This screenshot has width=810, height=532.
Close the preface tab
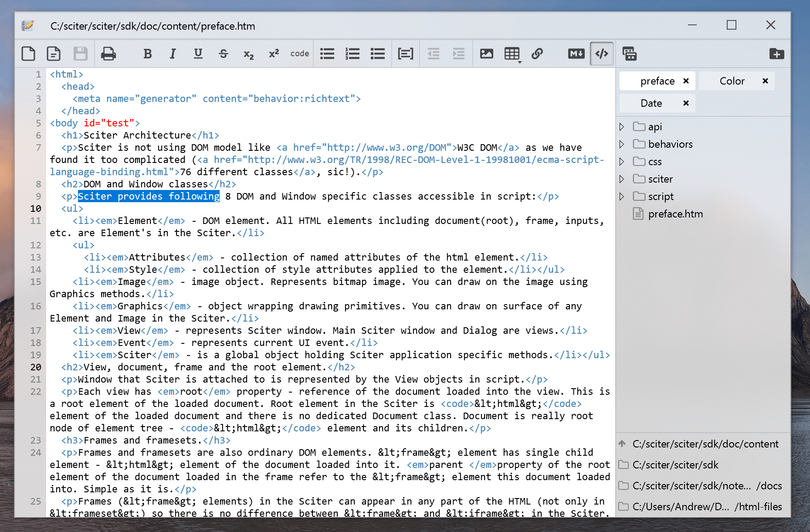pos(686,81)
